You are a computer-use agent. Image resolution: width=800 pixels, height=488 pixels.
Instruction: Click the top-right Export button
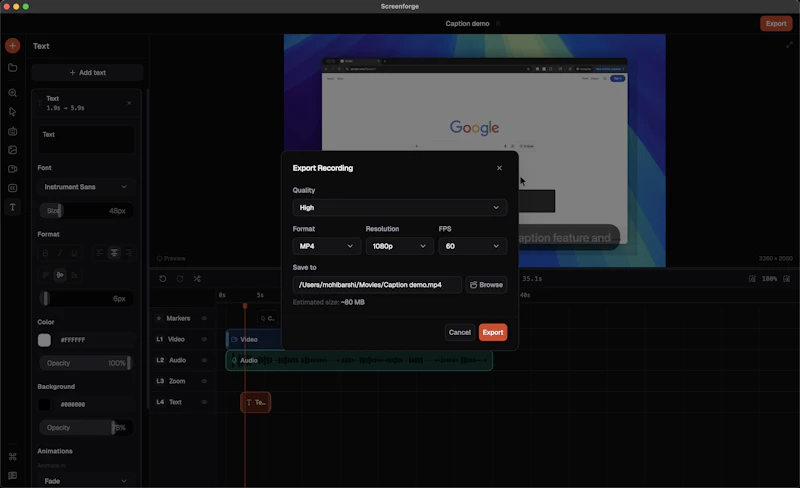click(776, 23)
